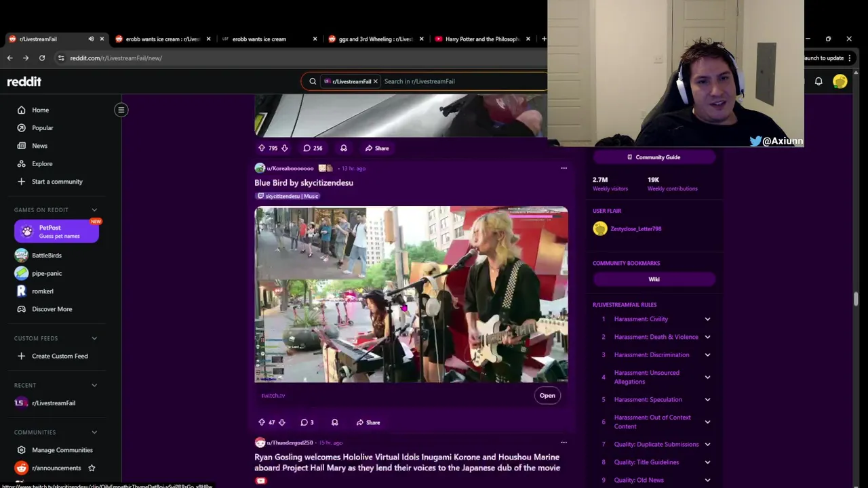Click skycitizendesu Music flair
The height and width of the screenshot is (488, 868).
pos(288,196)
